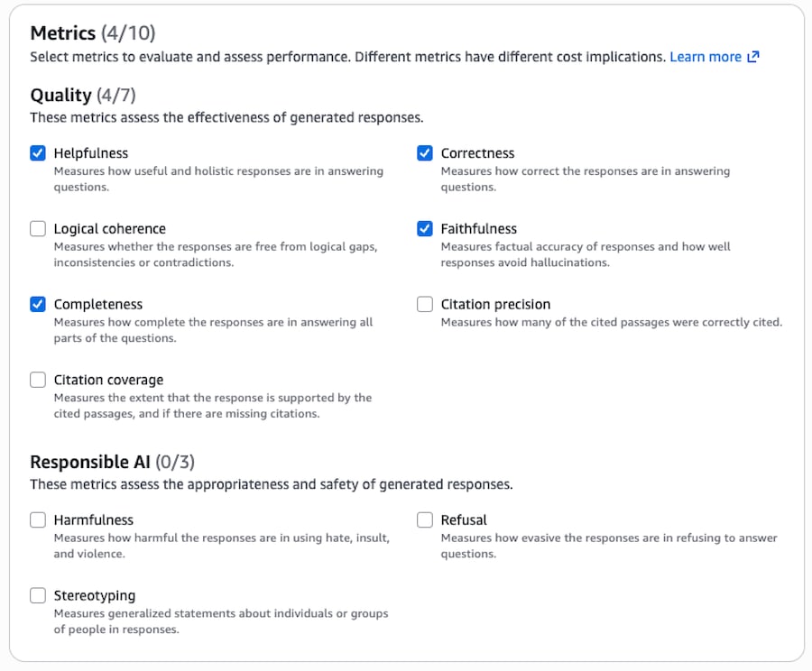Click the Faithfulness label text
Screen dimensions: 812x671
click(x=478, y=229)
